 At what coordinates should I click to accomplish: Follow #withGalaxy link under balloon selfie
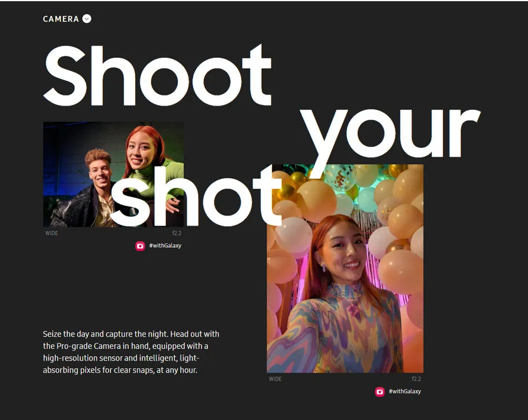pos(405,392)
